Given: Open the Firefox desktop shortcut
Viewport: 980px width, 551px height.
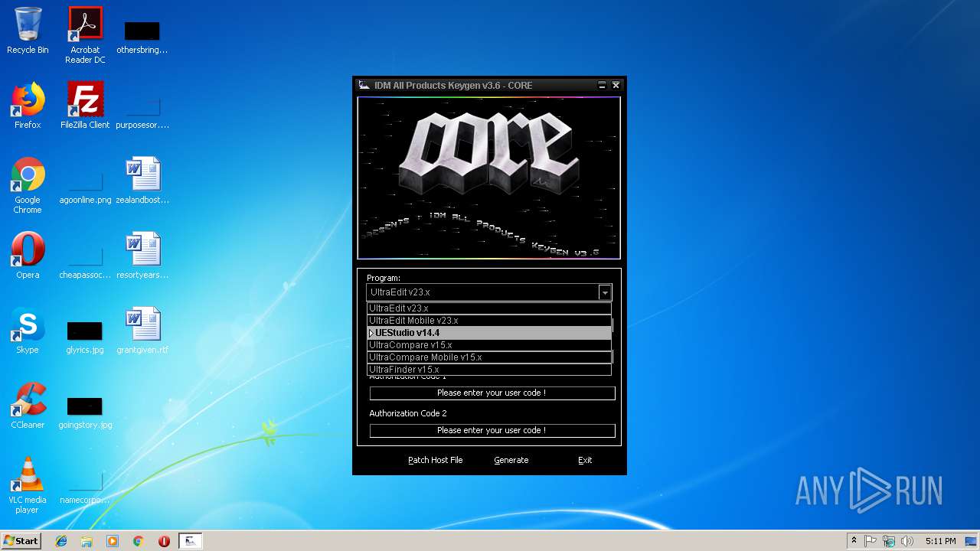Looking at the screenshot, I should pos(28,106).
